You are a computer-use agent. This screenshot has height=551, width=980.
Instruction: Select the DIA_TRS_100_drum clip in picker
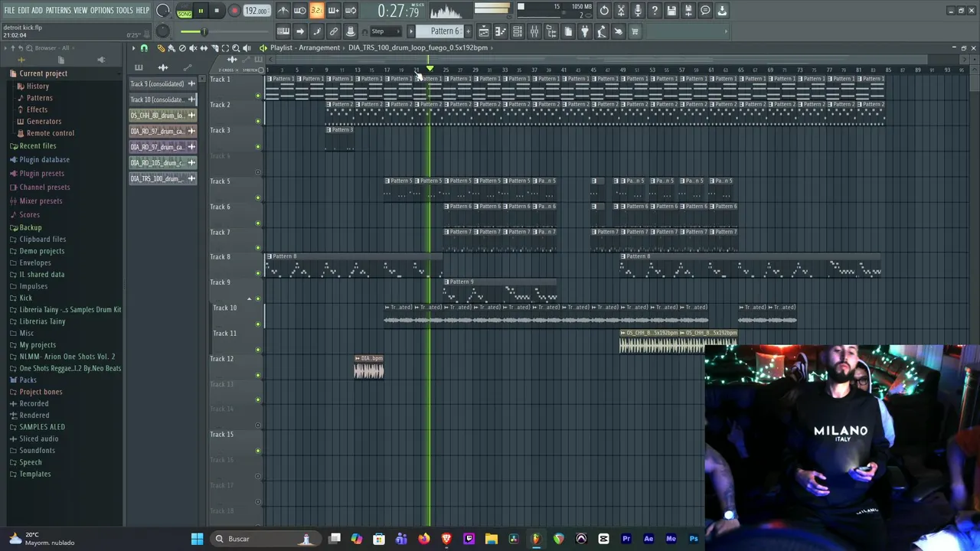tap(162, 178)
